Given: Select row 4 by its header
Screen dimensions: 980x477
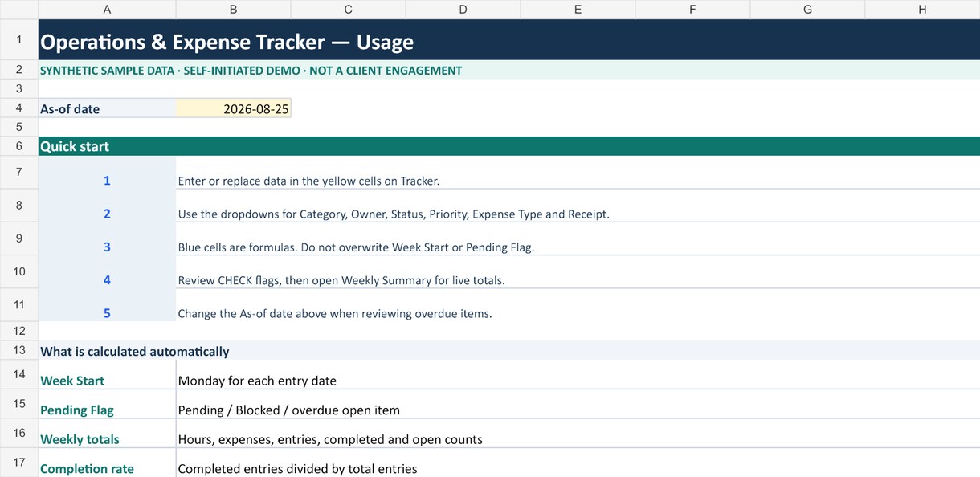Looking at the screenshot, I should pyautogui.click(x=19, y=108).
